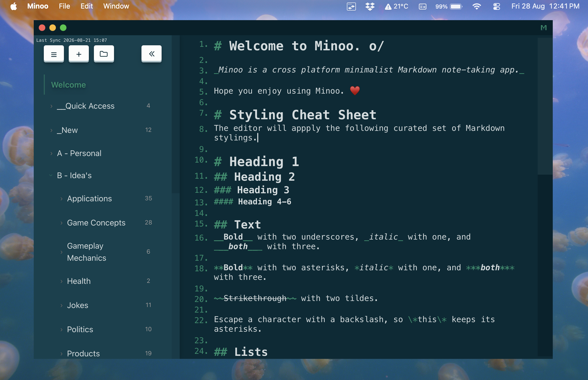Select the __Quick Access folder label
This screenshot has width=588, height=380.
86,106
